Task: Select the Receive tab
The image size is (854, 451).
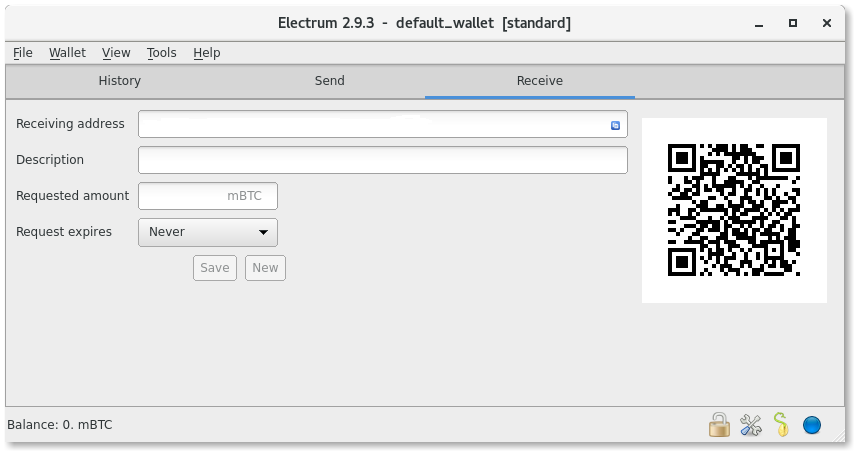Action: (539, 81)
